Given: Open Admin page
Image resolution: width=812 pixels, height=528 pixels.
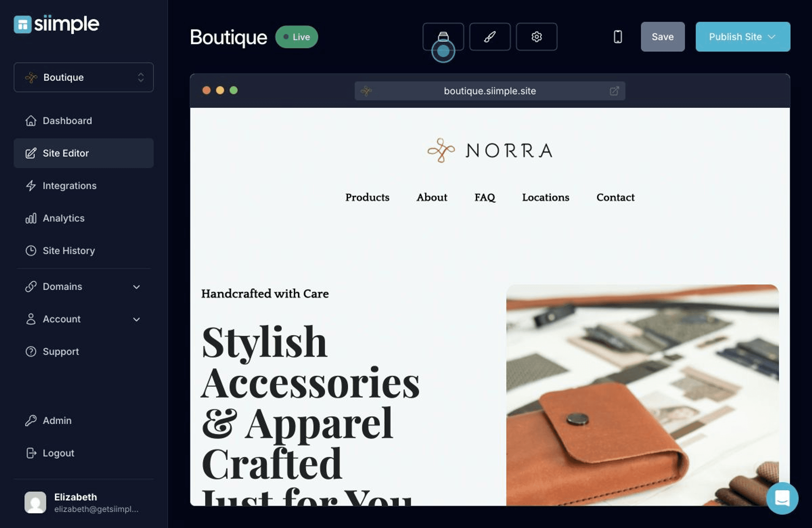Looking at the screenshot, I should point(84,420).
